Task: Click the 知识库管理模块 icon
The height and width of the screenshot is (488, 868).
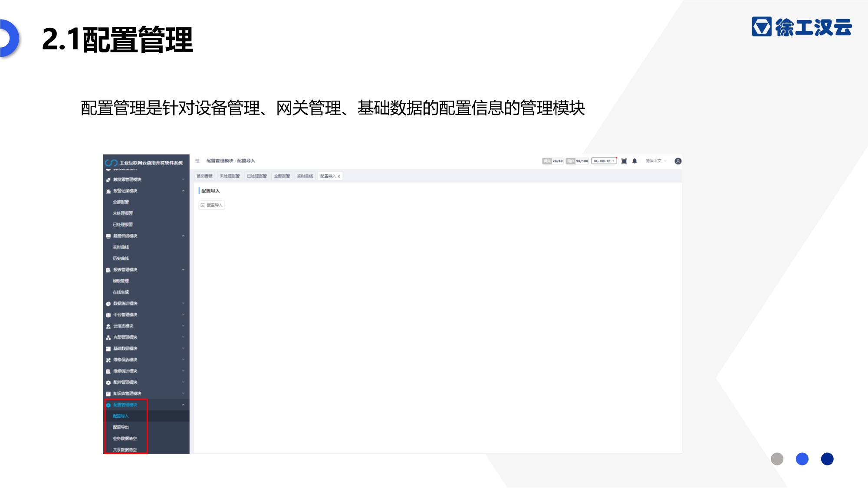Action: click(x=108, y=394)
